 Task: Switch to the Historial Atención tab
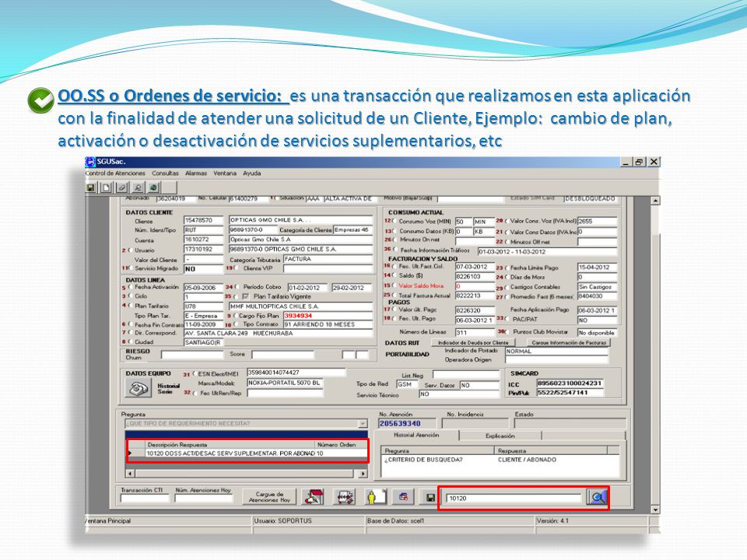(x=416, y=436)
